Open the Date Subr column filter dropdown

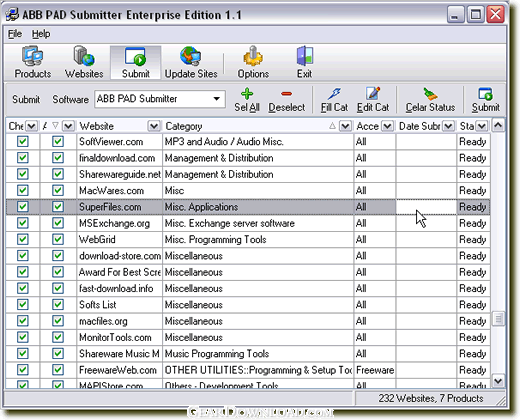(448, 126)
